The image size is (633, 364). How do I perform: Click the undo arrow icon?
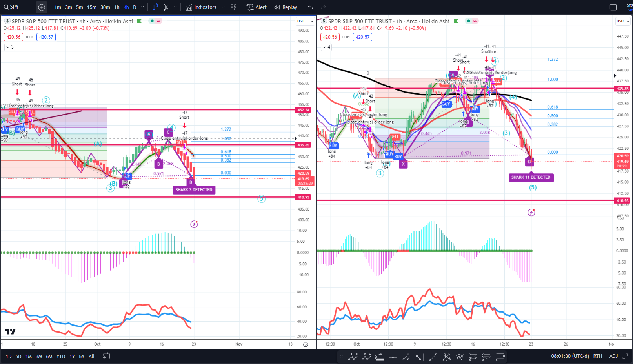pos(310,7)
